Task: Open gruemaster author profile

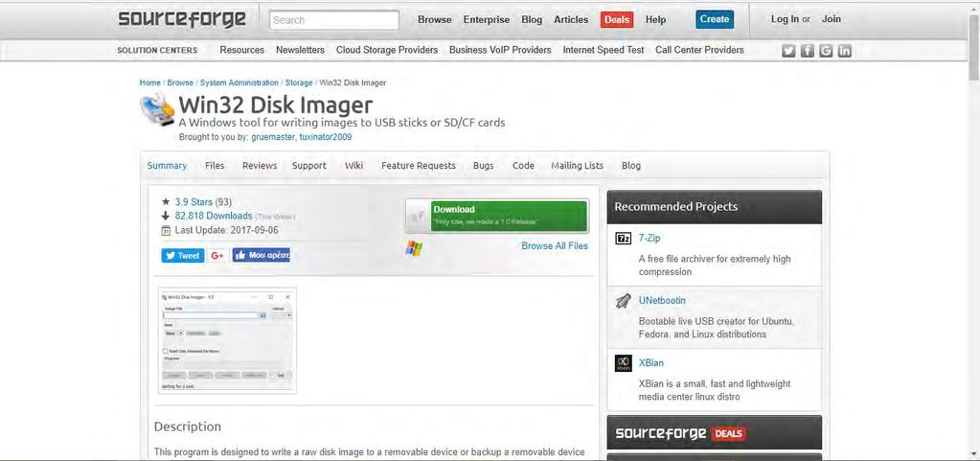Action: pyautogui.click(x=272, y=137)
